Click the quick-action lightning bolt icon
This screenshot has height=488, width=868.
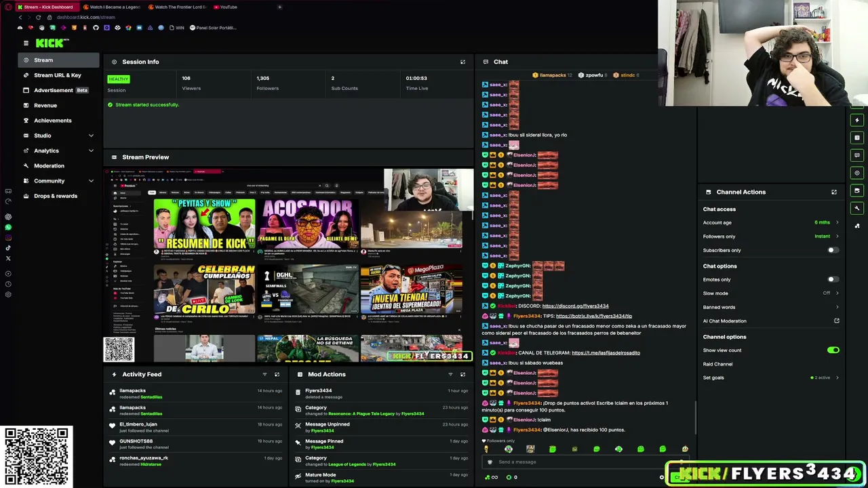click(x=857, y=120)
